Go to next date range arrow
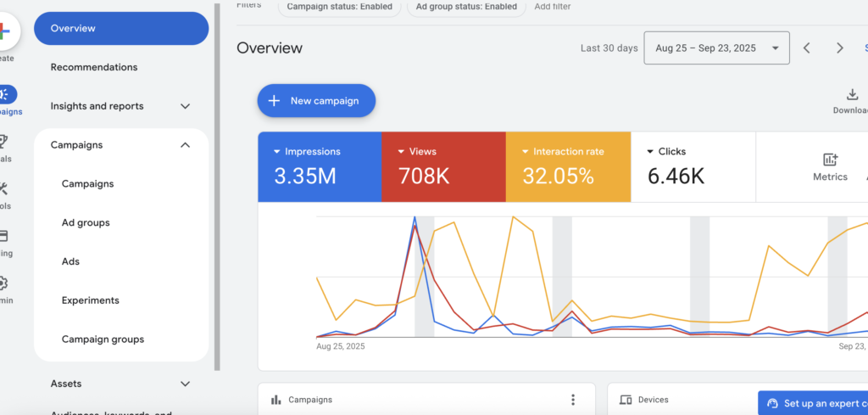This screenshot has height=415, width=868. pos(840,48)
